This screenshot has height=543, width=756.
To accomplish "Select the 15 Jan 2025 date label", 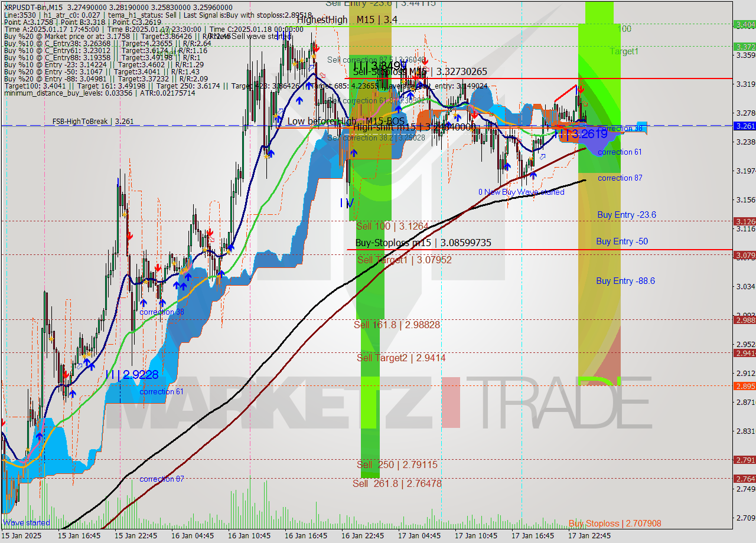I will 22,536.
